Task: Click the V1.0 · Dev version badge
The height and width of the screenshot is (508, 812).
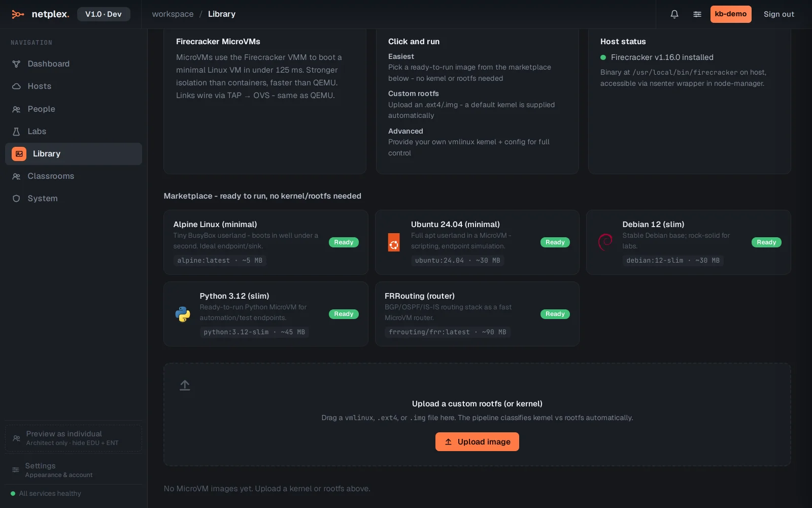Action: tap(104, 14)
